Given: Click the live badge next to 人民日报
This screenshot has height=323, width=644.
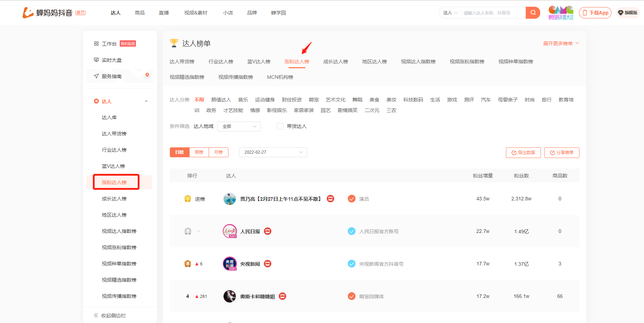Looking at the screenshot, I should tap(268, 231).
